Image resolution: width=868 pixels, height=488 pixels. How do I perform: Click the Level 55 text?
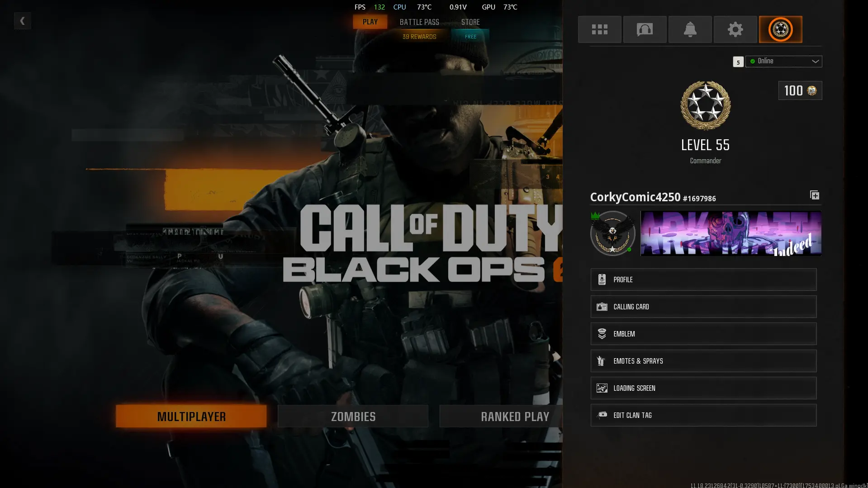[705, 145]
